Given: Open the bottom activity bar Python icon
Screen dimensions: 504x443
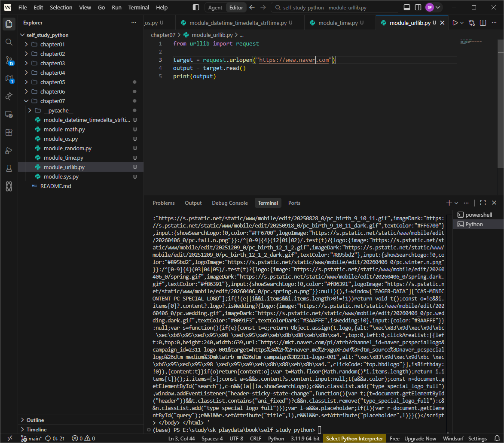Looking at the screenshot, I should click(9, 186).
